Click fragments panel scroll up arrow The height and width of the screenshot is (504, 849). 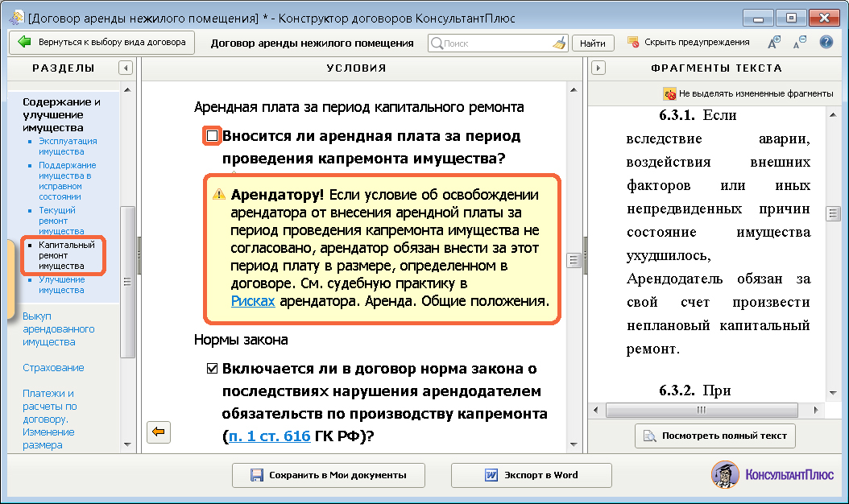(x=833, y=114)
